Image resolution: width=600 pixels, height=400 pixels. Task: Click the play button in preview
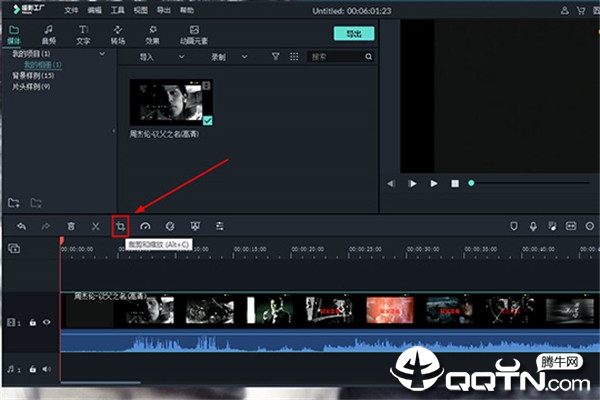(434, 184)
